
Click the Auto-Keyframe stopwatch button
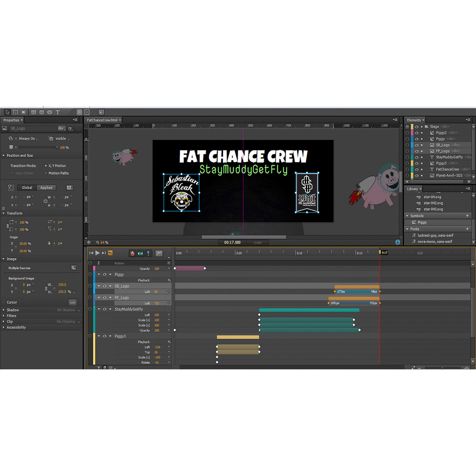132,253
